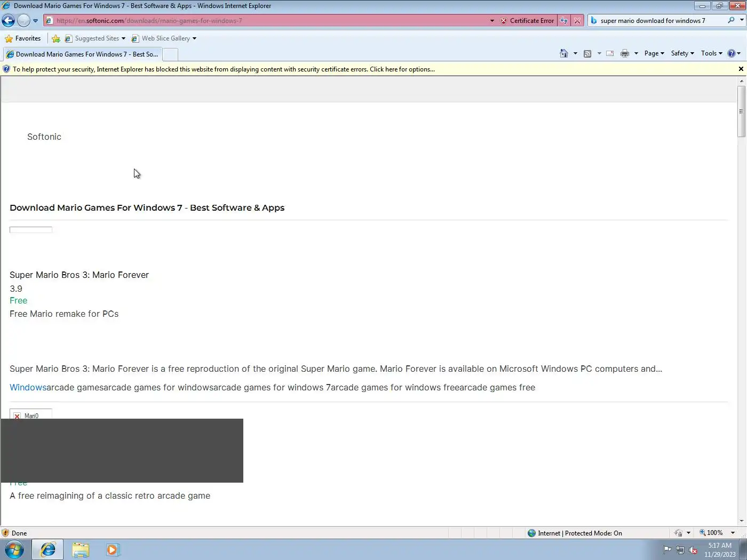Click the Done status shield icon

tap(5, 533)
